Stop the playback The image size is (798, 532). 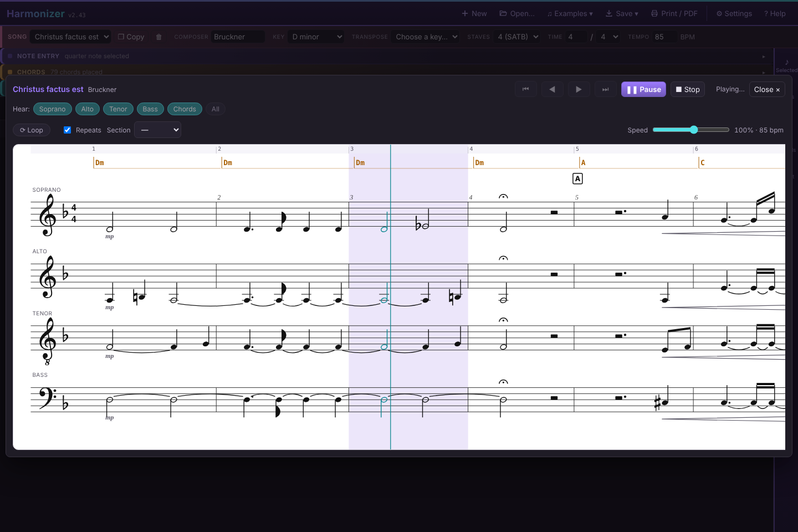688,89
